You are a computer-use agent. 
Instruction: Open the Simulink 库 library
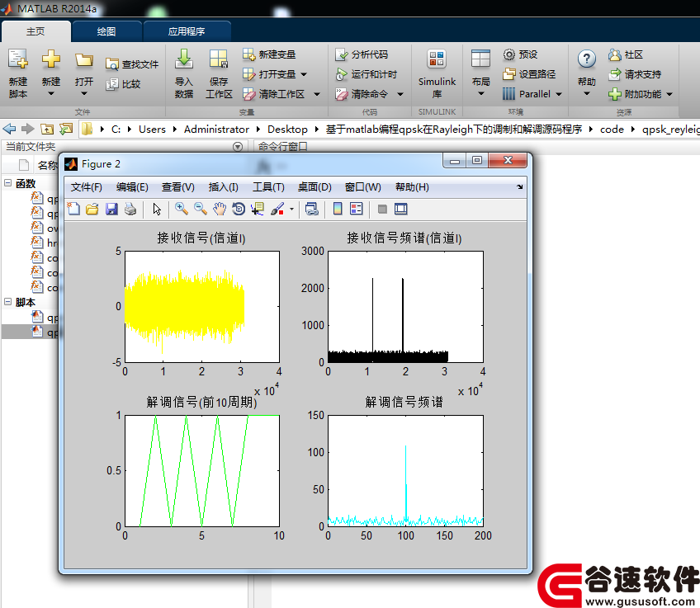click(x=437, y=74)
